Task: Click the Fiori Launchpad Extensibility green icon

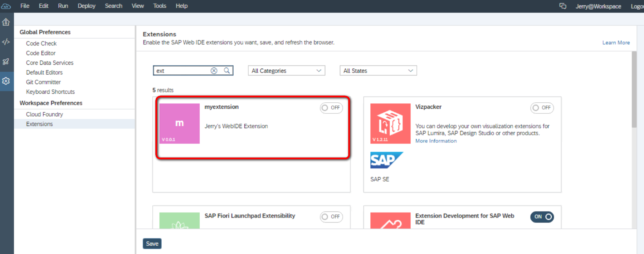Action: tap(179, 220)
